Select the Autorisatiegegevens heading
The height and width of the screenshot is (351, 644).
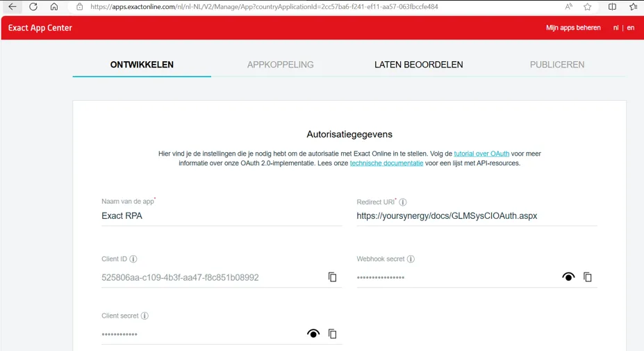point(349,134)
